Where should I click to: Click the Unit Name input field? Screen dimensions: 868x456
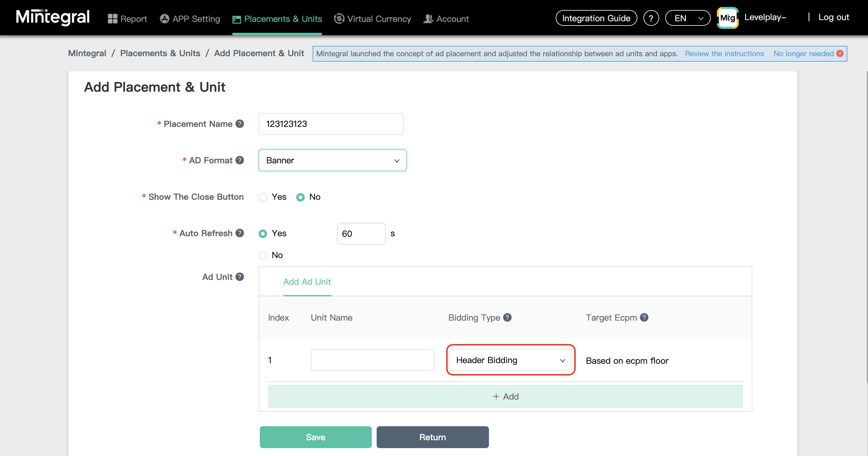372,360
